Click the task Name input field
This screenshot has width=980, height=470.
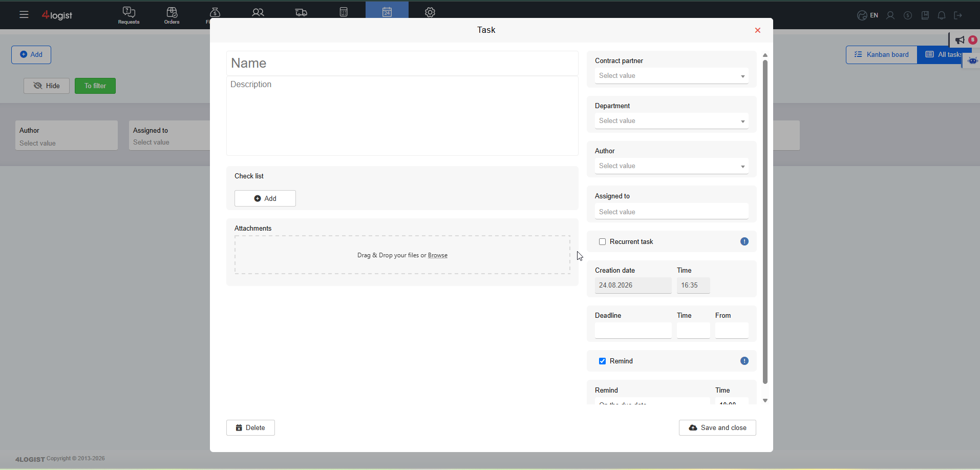tap(402, 63)
